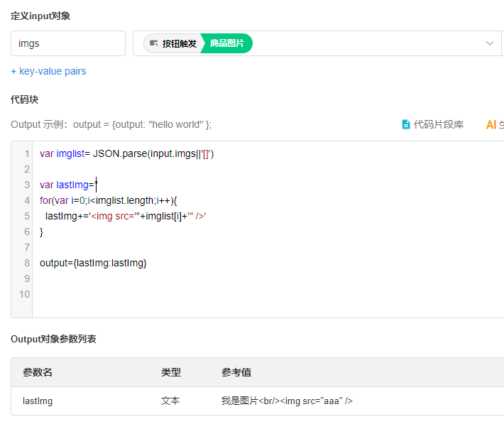504x429 pixels.
Task: Click the closing brace on line 6
Action: coord(42,232)
